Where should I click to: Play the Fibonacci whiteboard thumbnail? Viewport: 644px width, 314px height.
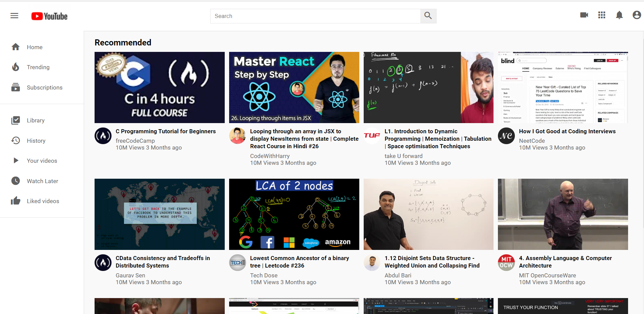[428, 87]
